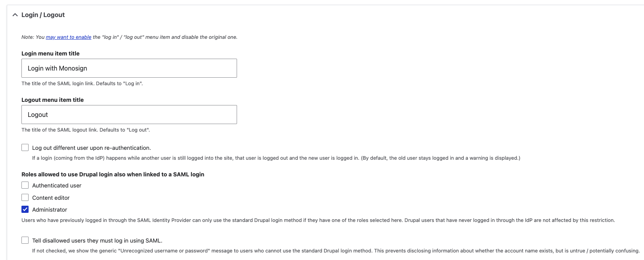Open the "may want to enable" link
This screenshot has width=644, height=260.
(68, 37)
